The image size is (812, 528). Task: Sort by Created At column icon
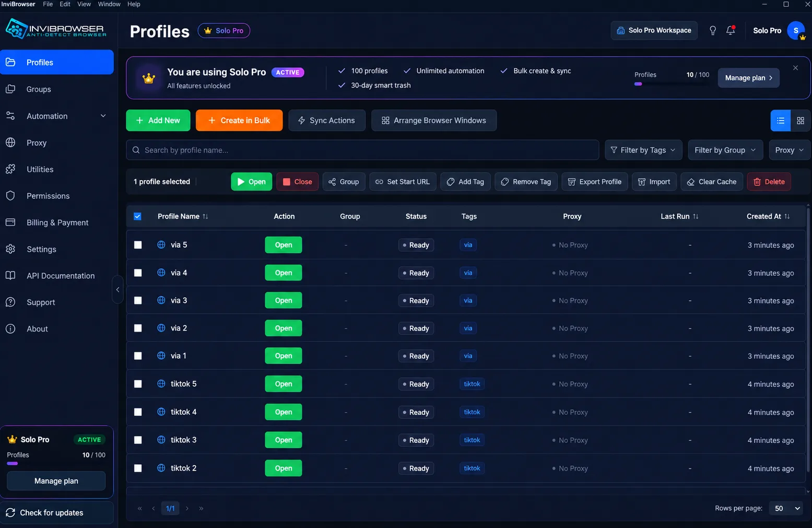pos(787,216)
